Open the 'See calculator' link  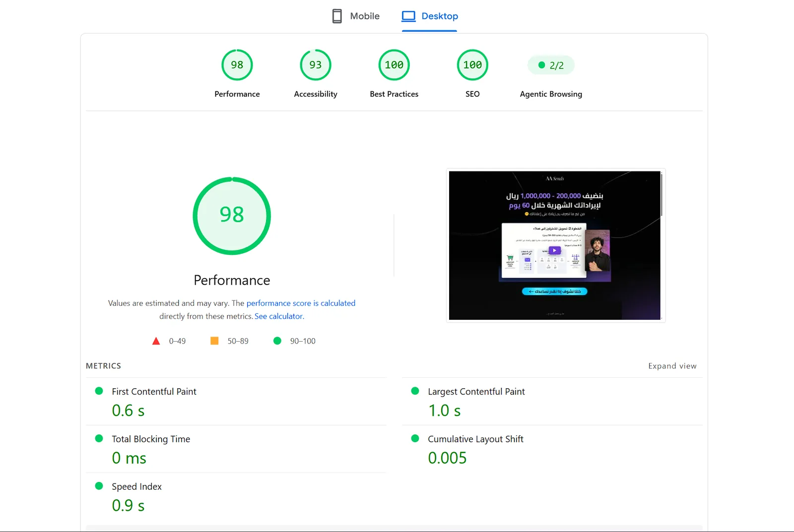(x=278, y=316)
